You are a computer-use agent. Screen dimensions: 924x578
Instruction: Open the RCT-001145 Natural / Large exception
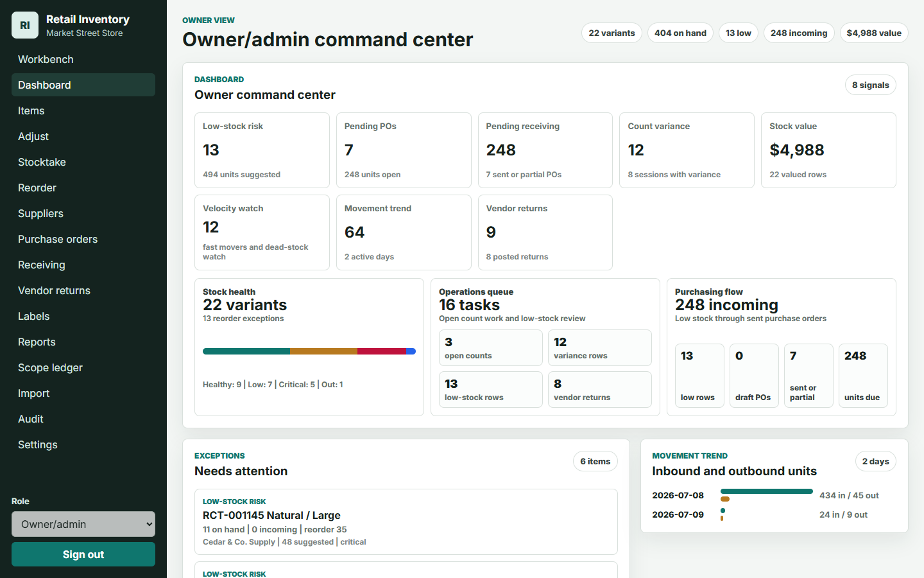point(406,521)
